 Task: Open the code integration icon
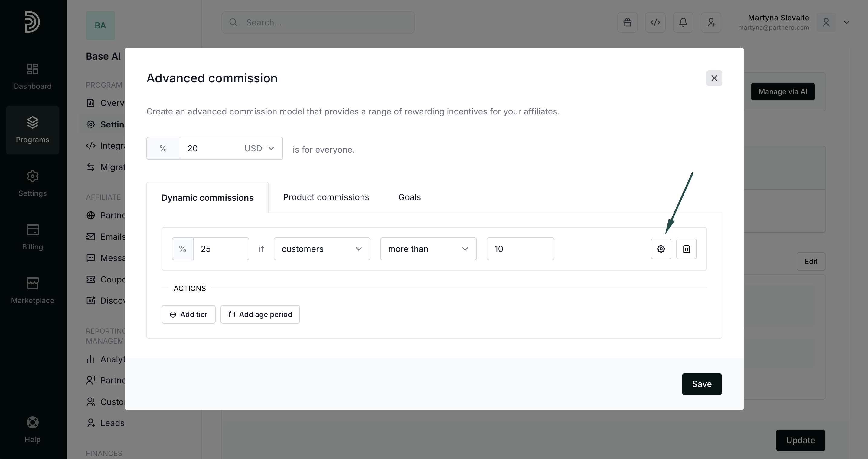[655, 23]
